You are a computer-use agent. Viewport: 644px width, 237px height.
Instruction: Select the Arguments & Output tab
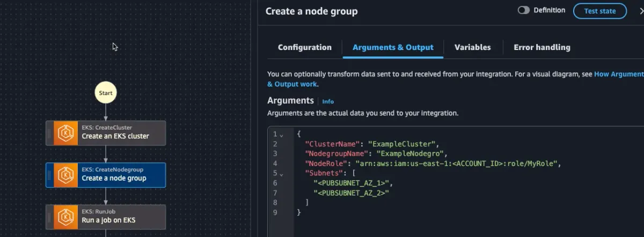[x=393, y=47]
